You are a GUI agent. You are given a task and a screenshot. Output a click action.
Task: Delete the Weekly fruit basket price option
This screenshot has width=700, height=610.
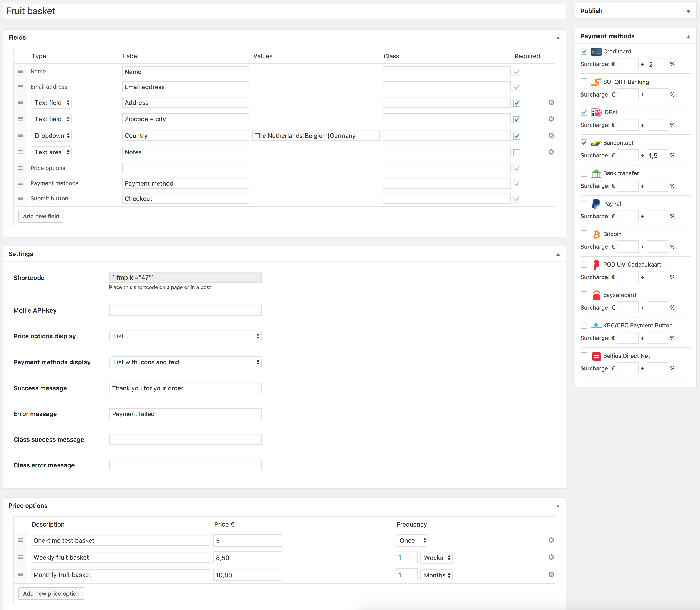(551, 557)
